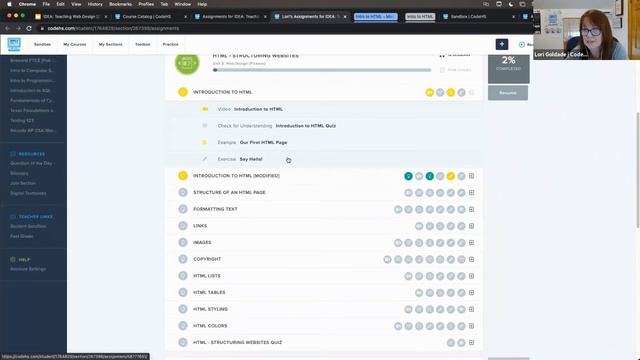The image size is (640, 360).
Task: Open the My Courses nav menu
Action: coord(75,44)
